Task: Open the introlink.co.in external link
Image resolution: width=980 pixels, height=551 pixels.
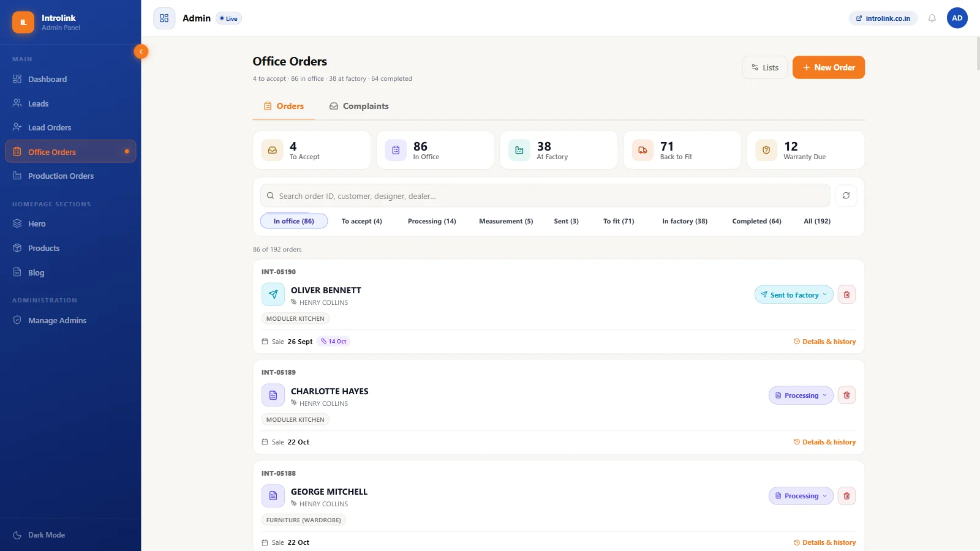Action: [x=883, y=18]
